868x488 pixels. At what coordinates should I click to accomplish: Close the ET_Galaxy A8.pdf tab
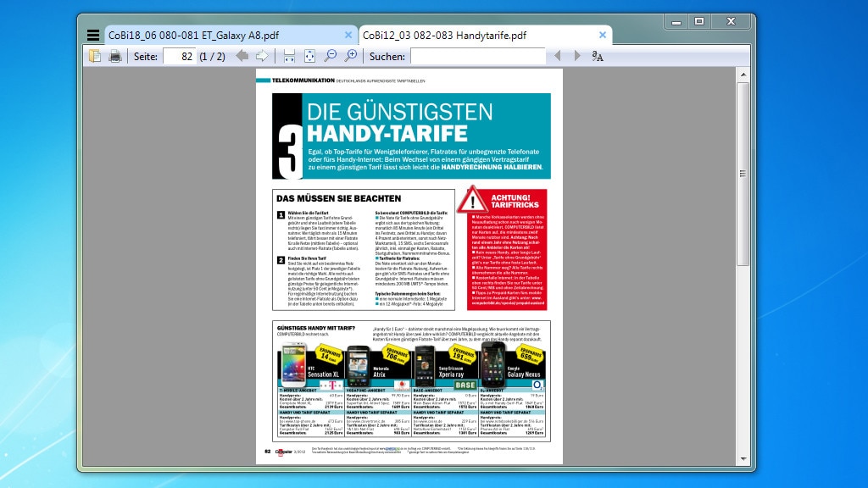[x=347, y=35]
